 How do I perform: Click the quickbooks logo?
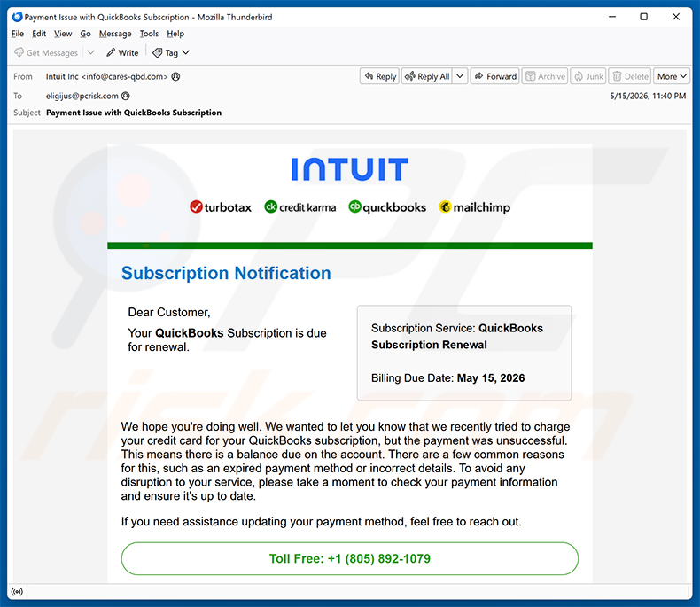click(x=387, y=207)
